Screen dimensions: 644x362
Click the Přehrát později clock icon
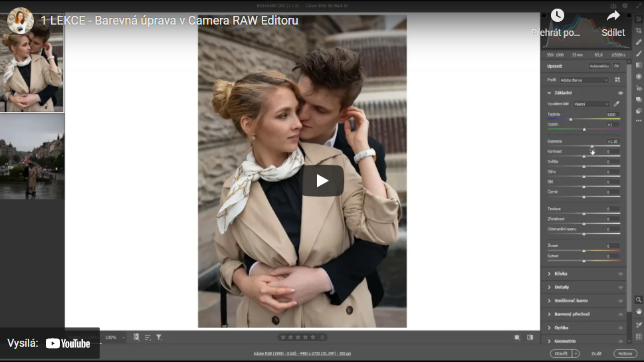(557, 15)
